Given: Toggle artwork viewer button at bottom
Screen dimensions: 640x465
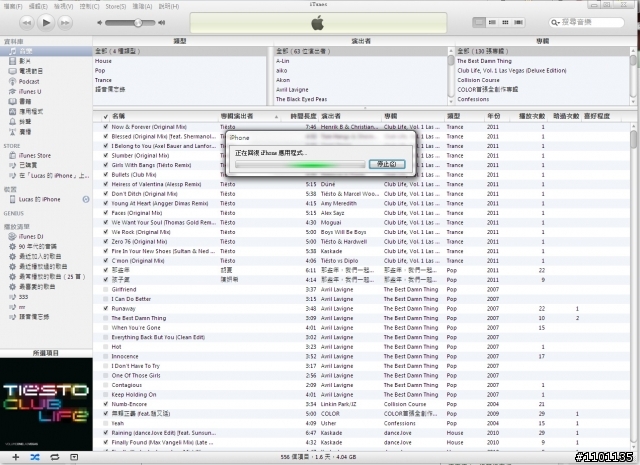Looking at the screenshot, I should point(74,457).
